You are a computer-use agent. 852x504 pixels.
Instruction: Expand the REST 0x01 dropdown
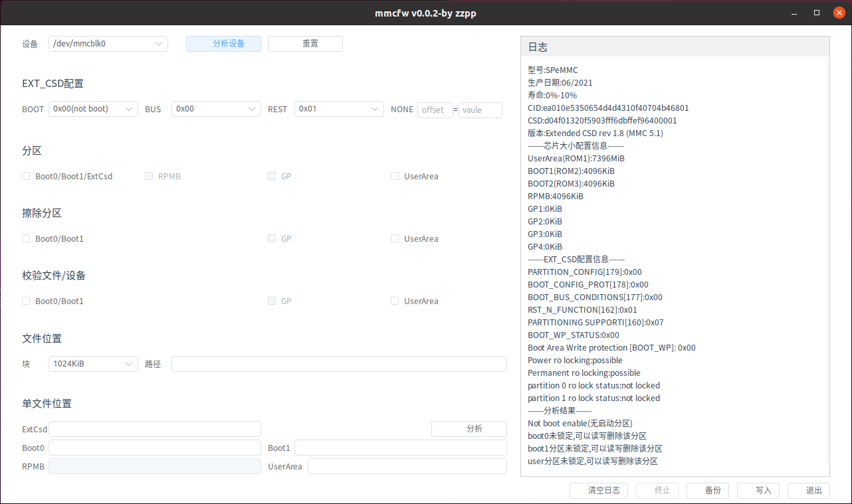click(x=339, y=109)
